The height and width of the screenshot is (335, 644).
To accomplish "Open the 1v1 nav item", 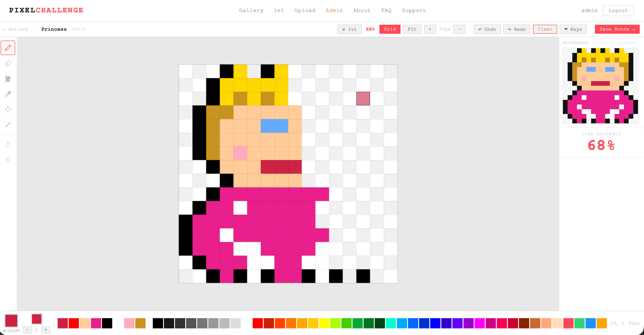I will (x=279, y=10).
